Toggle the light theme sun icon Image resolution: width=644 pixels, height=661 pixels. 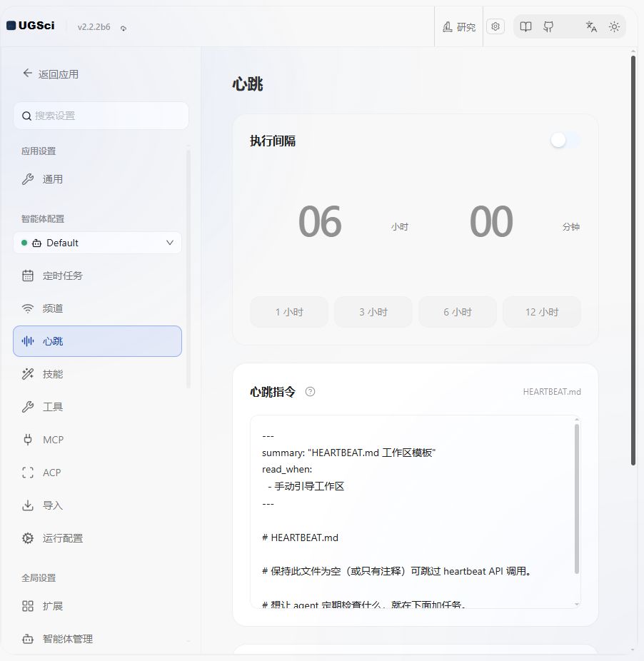(x=614, y=27)
